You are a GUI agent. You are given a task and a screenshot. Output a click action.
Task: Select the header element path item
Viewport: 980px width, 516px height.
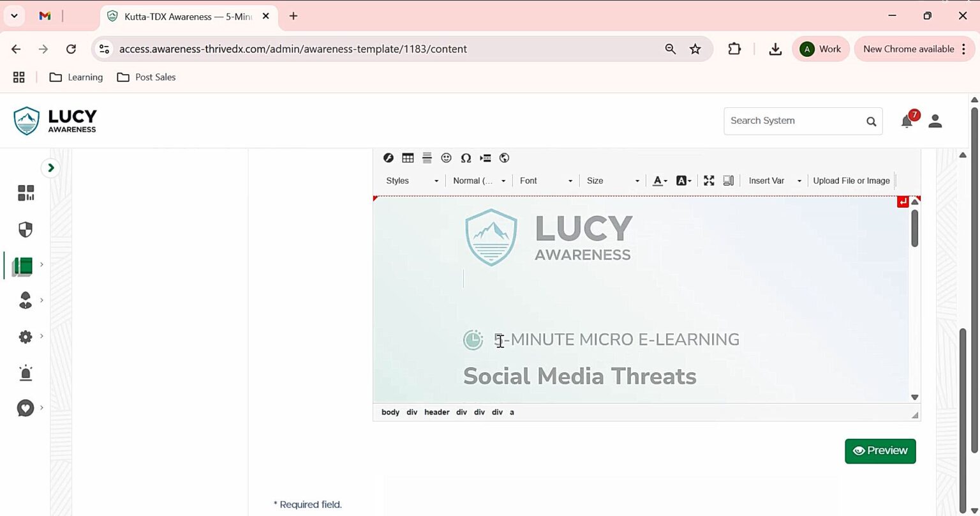[x=436, y=412]
